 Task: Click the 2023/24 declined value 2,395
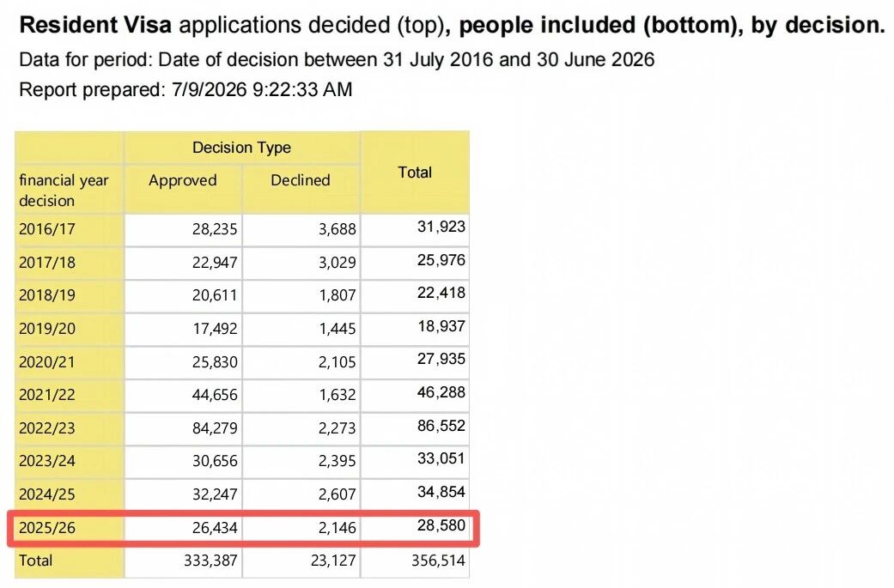[x=337, y=461]
